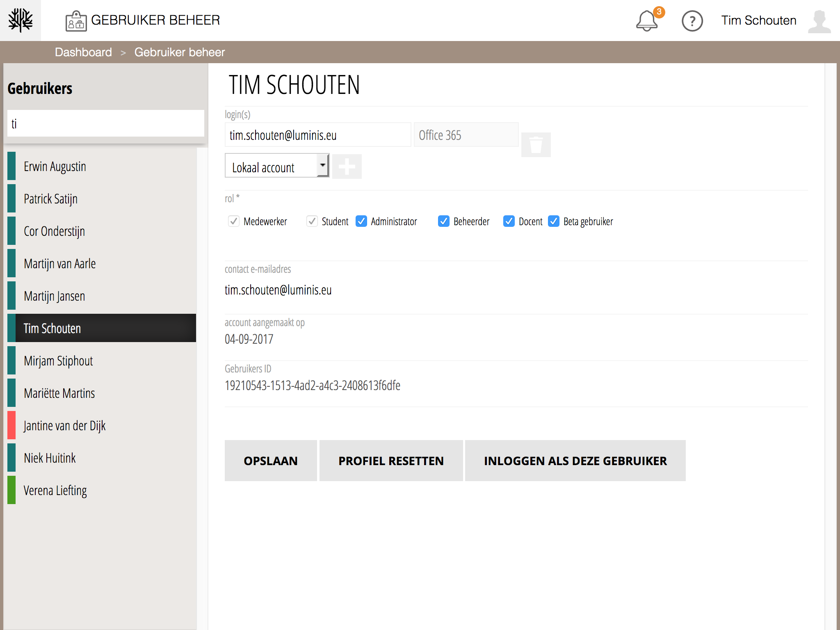Open the help question mark icon

coord(692,21)
